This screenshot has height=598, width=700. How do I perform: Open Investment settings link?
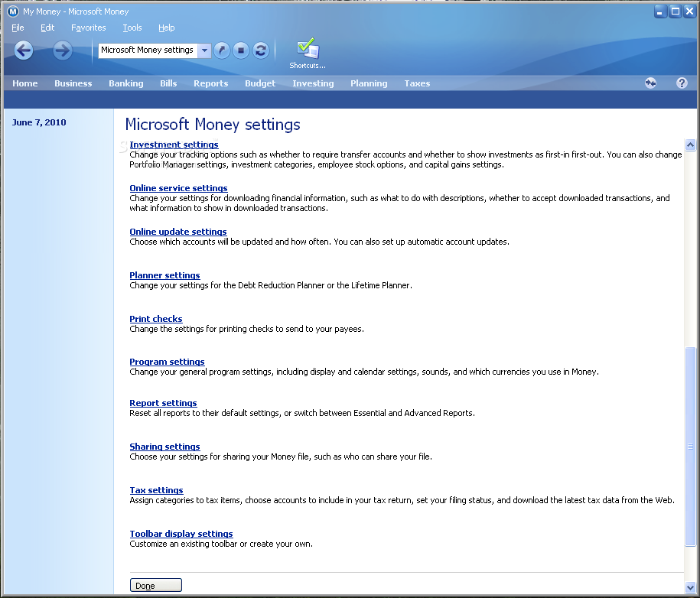174,145
